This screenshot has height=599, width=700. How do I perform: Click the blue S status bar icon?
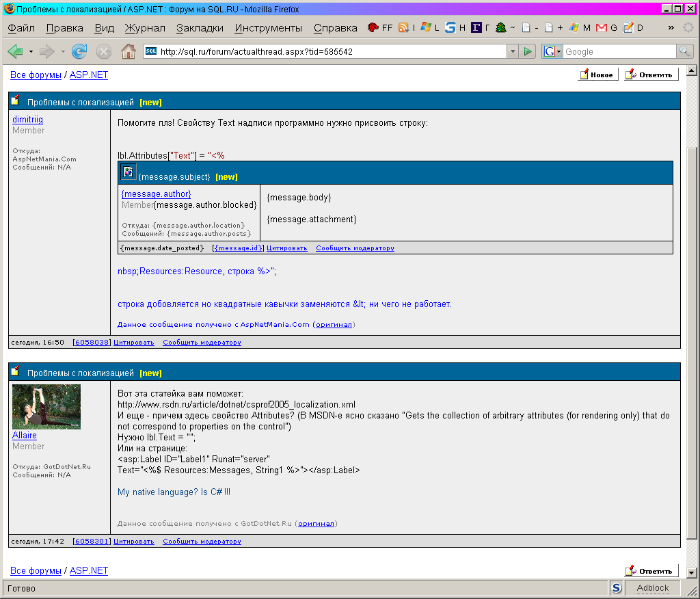tap(616, 588)
